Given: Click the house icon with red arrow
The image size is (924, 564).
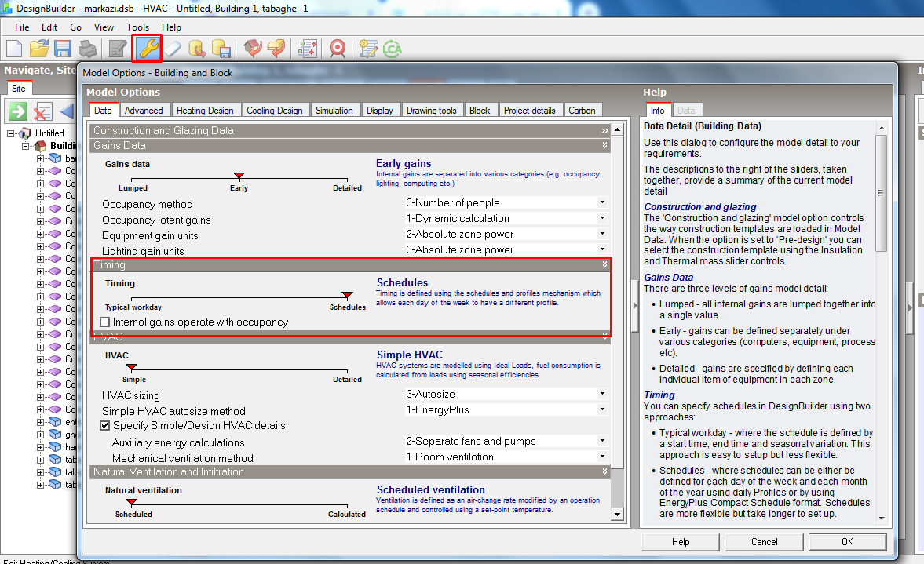Looking at the screenshot, I should click(253, 49).
